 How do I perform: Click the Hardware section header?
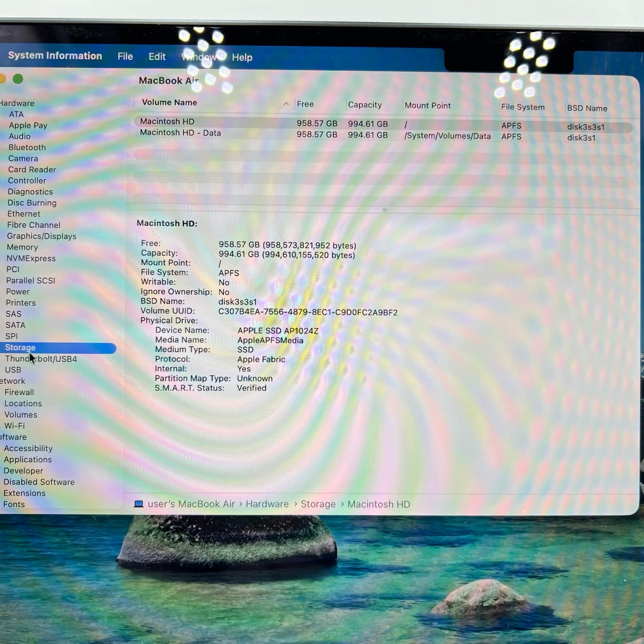[x=17, y=103]
